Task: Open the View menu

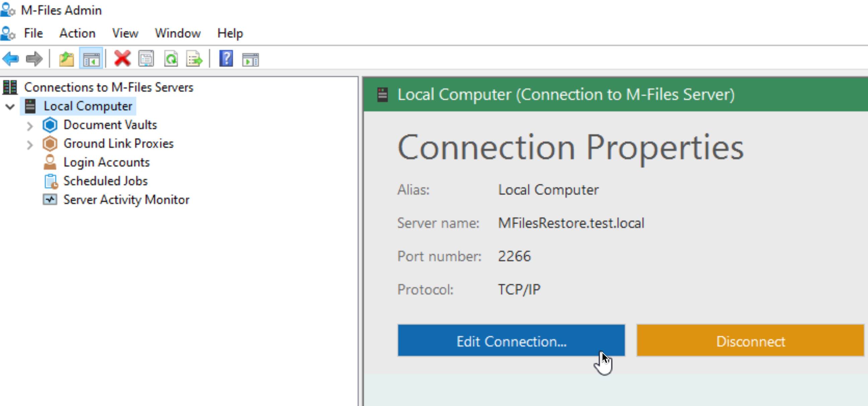Action: 125,33
